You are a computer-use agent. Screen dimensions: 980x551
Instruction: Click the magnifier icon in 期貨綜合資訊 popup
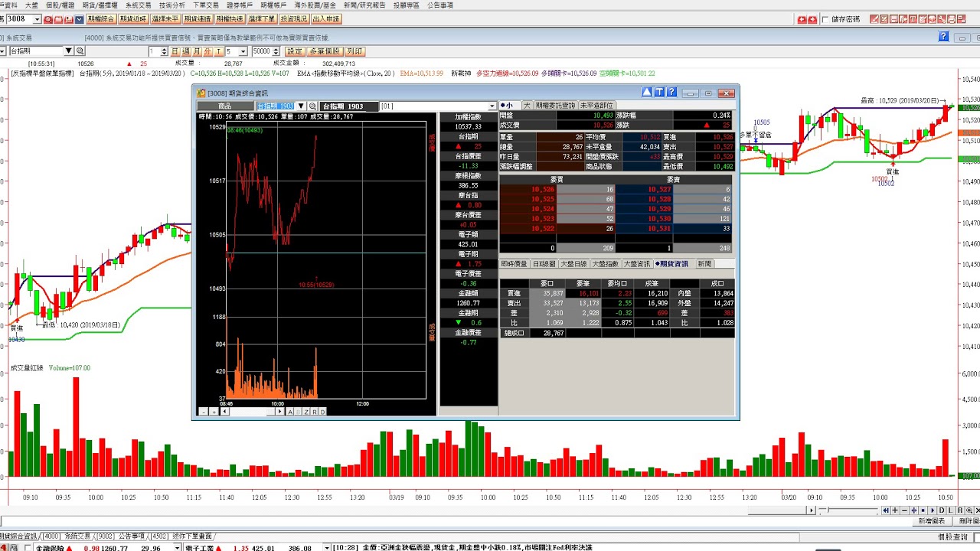[312, 106]
